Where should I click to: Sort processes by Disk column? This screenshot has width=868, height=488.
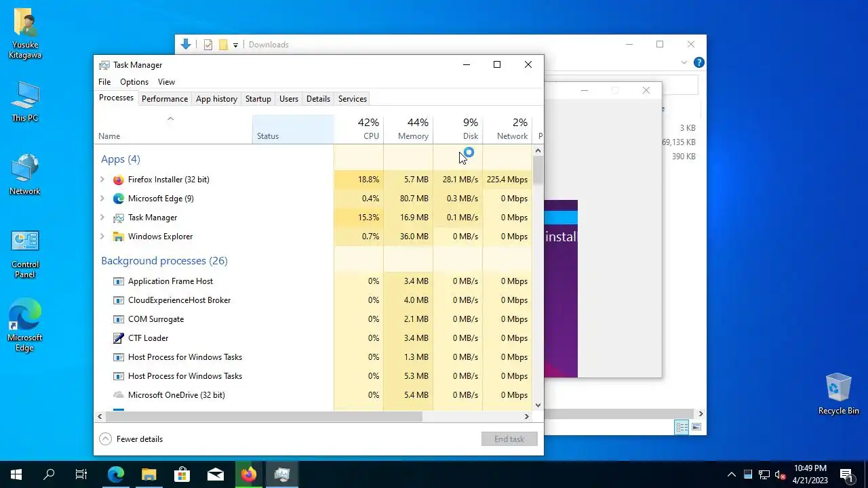click(x=458, y=129)
